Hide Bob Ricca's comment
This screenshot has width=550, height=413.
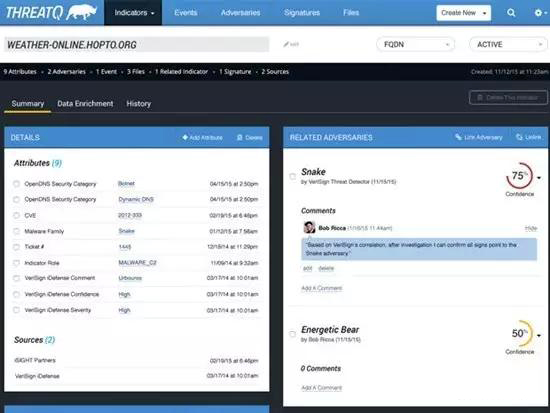pyautogui.click(x=531, y=228)
